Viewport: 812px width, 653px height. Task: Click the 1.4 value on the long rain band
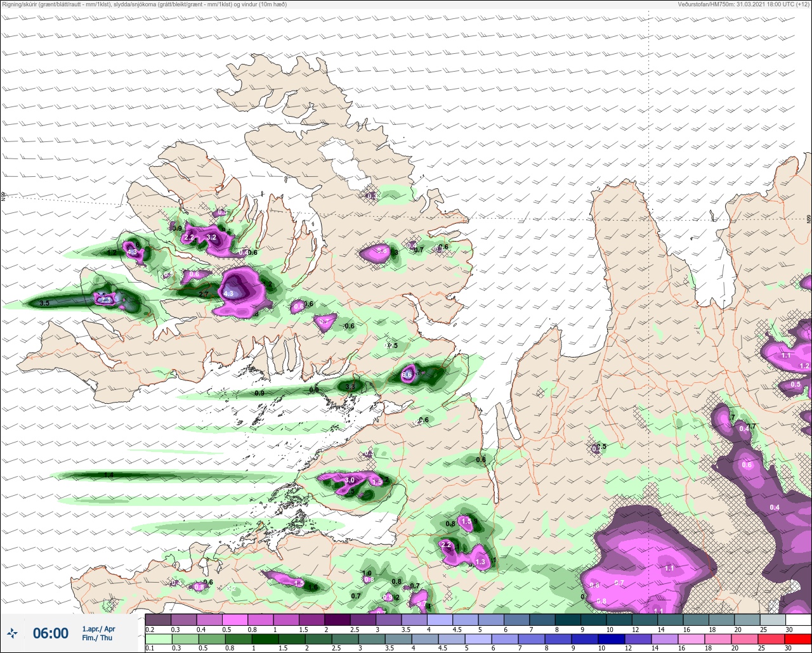(108, 475)
